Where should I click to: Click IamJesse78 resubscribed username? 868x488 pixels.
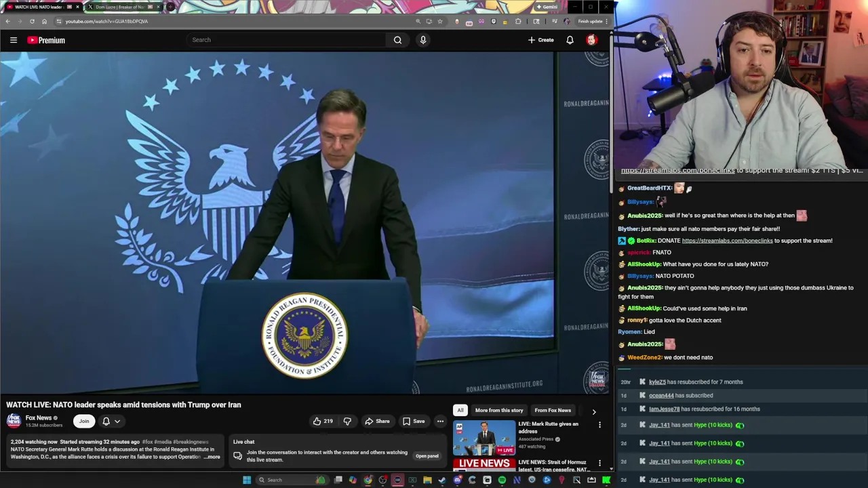[664, 409]
